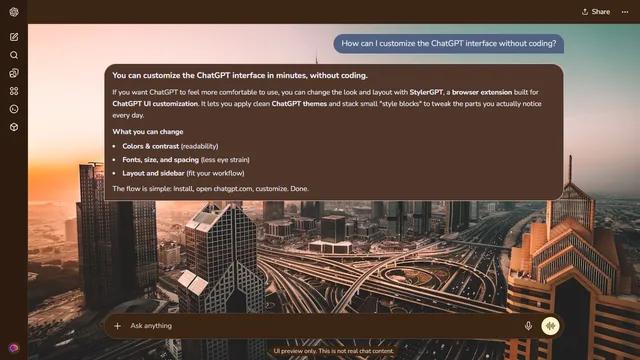Open the search chats icon
The width and height of the screenshot is (640, 360).
(14, 55)
